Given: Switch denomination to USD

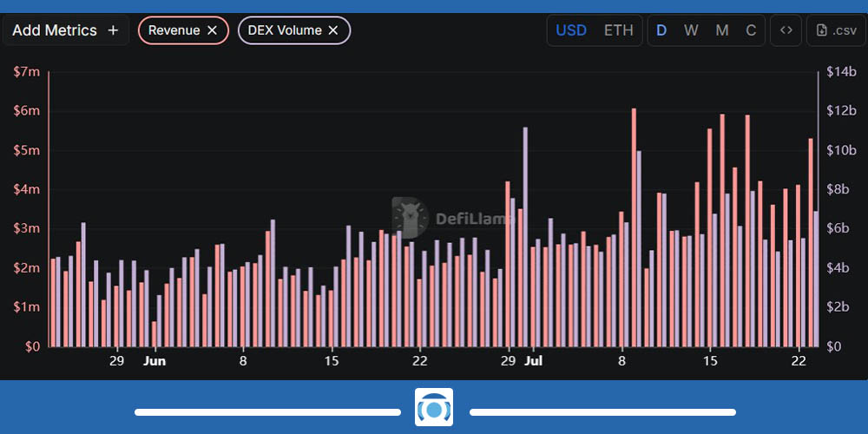Looking at the screenshot, I should pyautogui.click(x=571, y=30).
